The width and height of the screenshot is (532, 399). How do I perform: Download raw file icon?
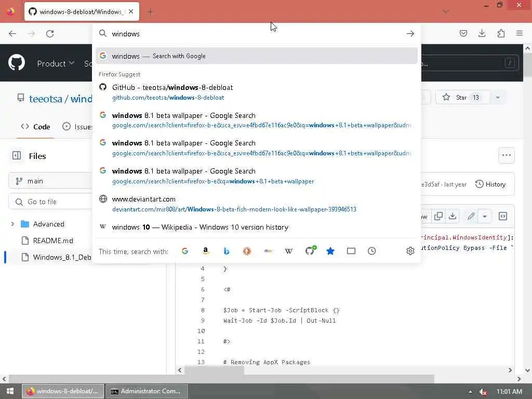point(453,217)
